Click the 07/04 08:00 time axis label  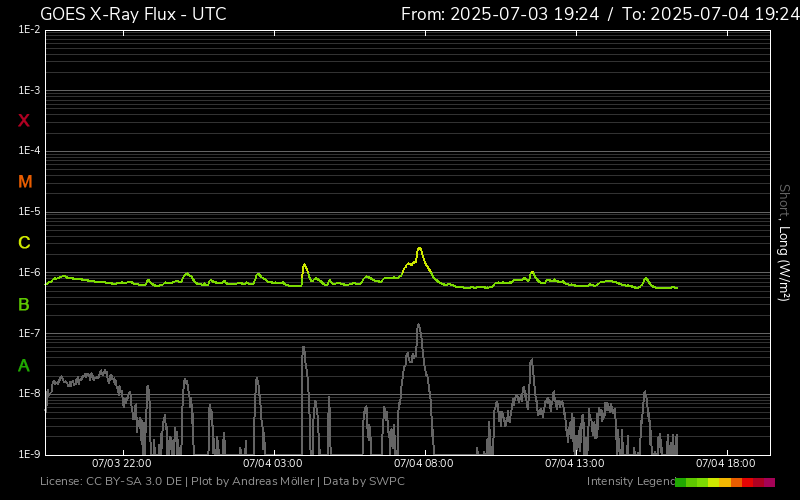point(423,463)
